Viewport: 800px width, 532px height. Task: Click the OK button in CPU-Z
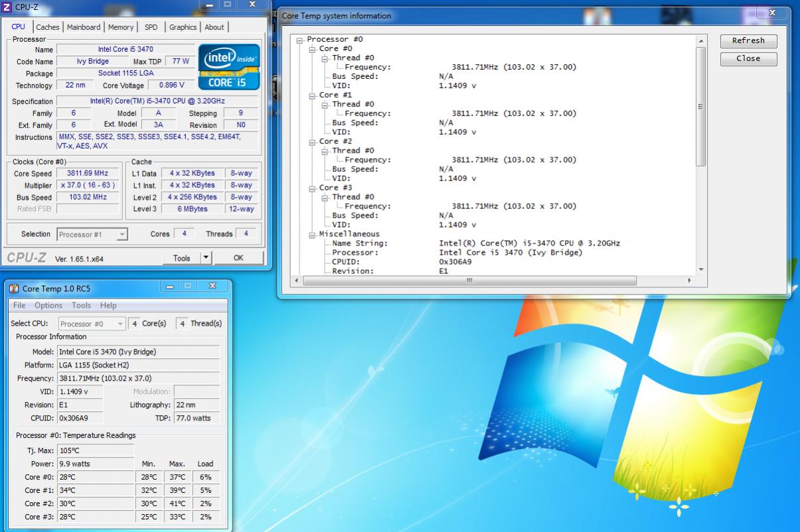click(238, 258)
